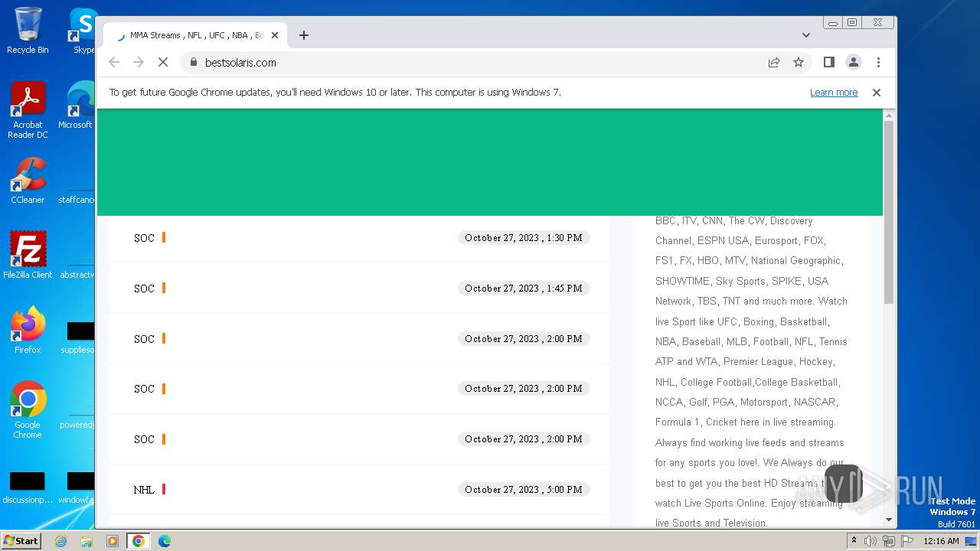
Task: Close the MMA Streams tab
Action: (x=275, y=35)
